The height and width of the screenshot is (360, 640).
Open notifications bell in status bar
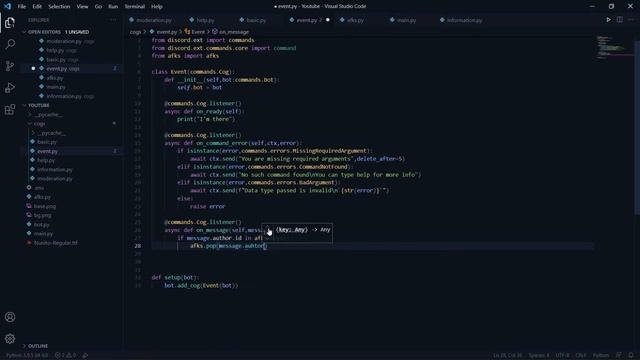(631, 356)
